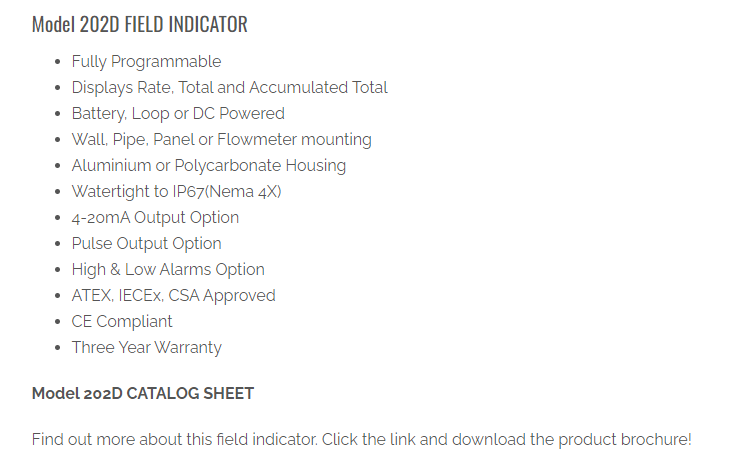Select the Fully Programmable list item

point(146,62)
